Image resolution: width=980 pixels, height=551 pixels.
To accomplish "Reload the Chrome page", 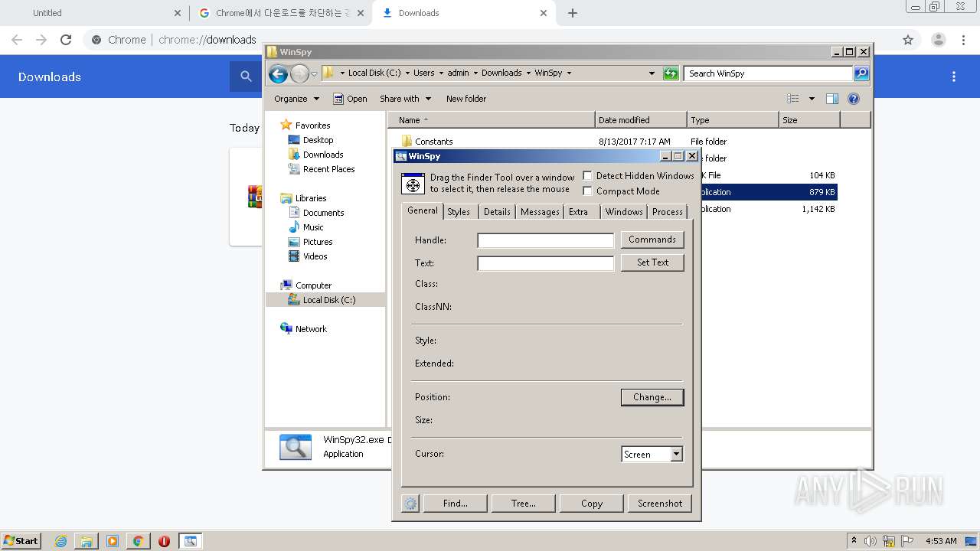I will [x=66, y=40].
